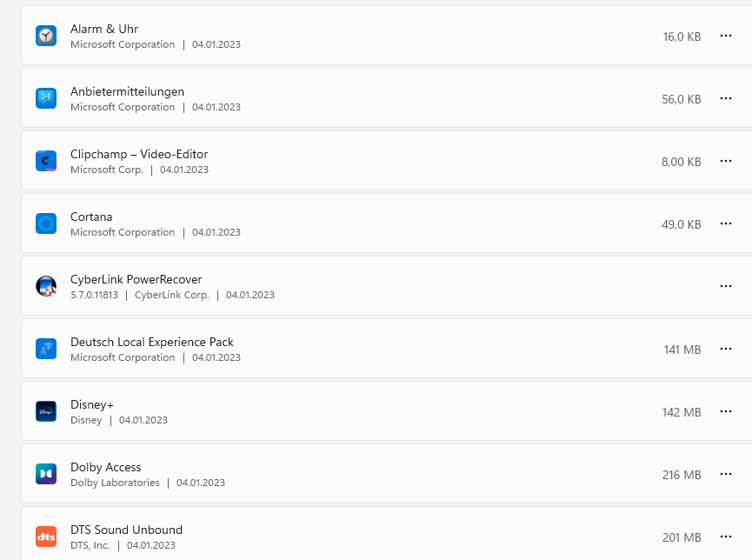Click the Disney+ app icon
Image resolution: width=752 pixels, height=560 pixels.
(x=46, y=411)
